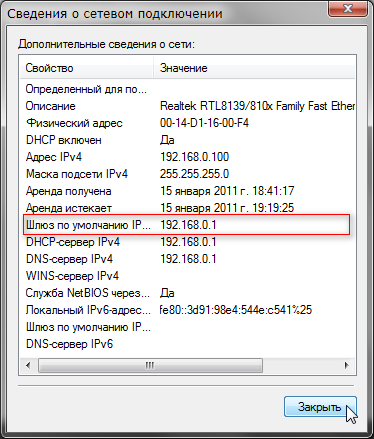Select the Шлюз по умолчанию 192.168.0.1 row

point(188,225)
